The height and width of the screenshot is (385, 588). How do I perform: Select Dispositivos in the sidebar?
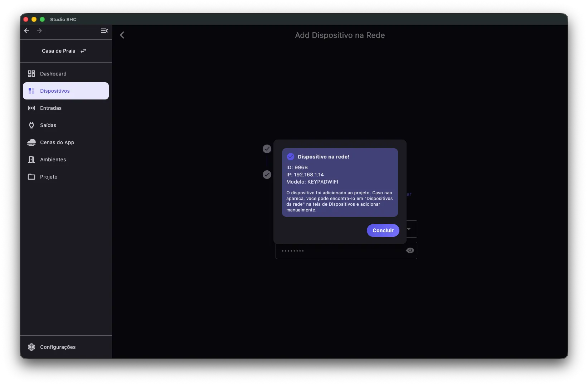point(66,91)
